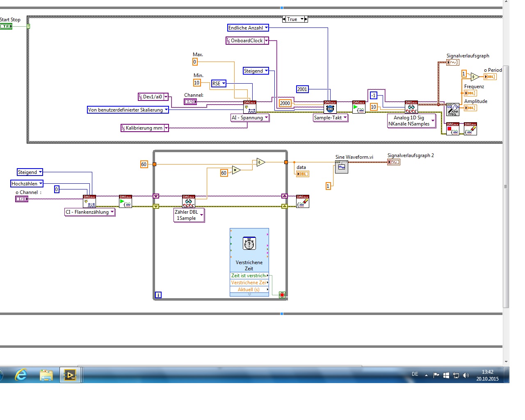Image resolution: width=525 pixels, height=420 pixels.
Task: Click the Channel I/O control terminal
Action: 190,102
